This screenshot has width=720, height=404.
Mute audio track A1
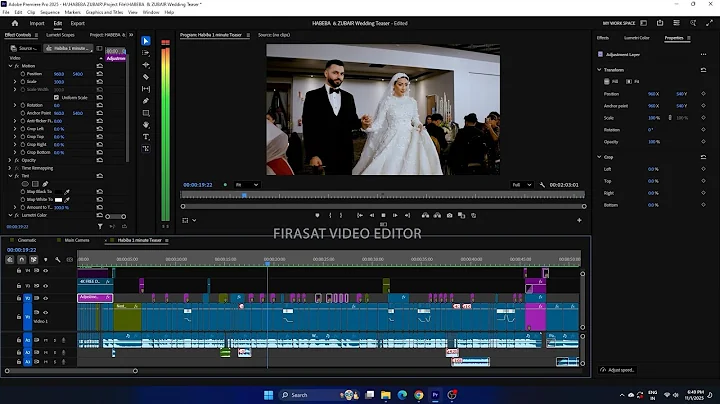45,340
